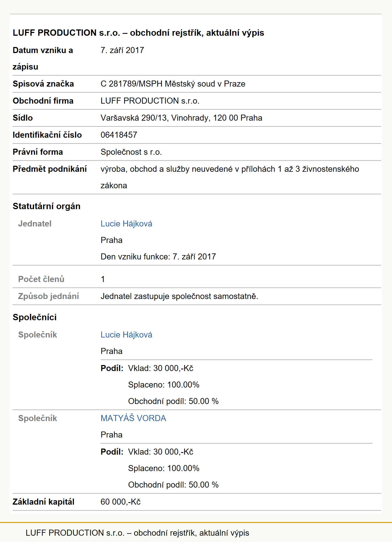Click Lucie Hájková's Vklad 30 000,-Kč
The width and height of the screenshot is (392, 542).
pos(161,368)
